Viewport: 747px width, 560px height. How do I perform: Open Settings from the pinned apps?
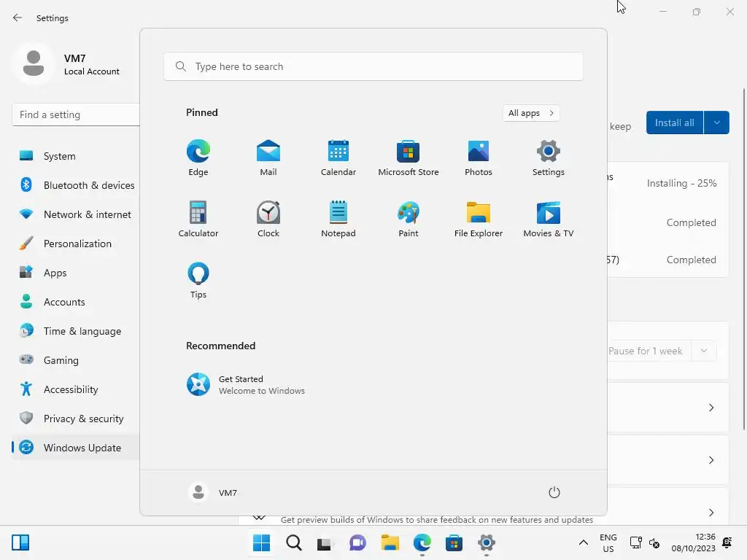pos(549,157)
